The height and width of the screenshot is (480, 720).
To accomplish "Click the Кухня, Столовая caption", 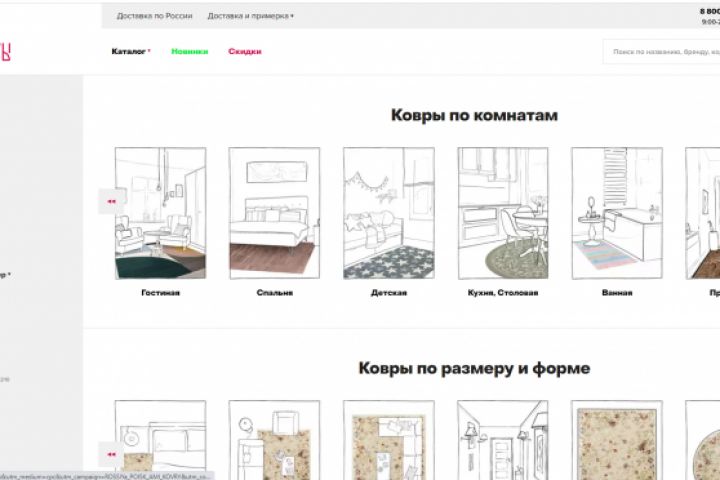I will (x=503, y=293).
